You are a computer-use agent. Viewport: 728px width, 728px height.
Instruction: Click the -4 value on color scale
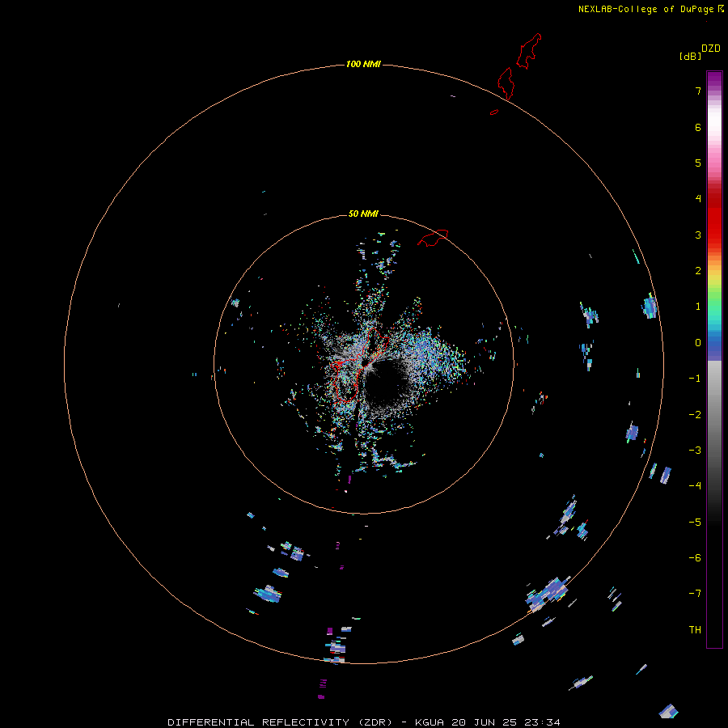[695, 486]
